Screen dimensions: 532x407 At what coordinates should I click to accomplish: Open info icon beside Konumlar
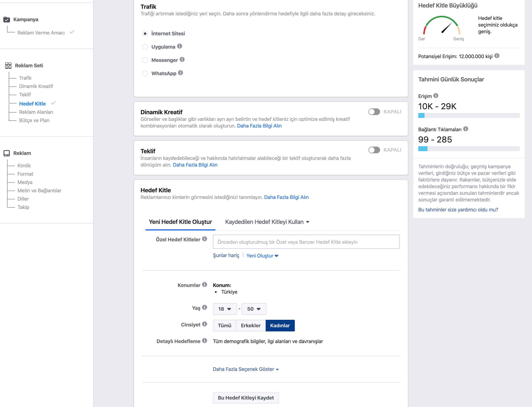[205, 284]
